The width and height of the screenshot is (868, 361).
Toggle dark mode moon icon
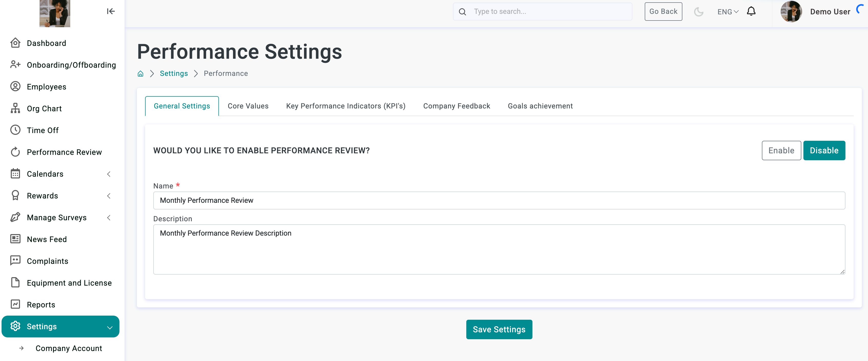pos(698,12)
